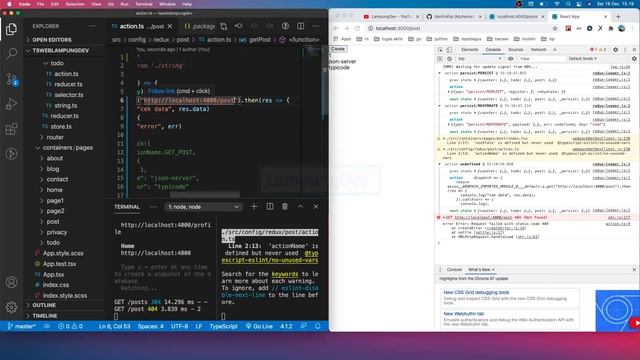The image size is (640, 360).
Task: Click the Create button on the page
Action: point(338,49)
